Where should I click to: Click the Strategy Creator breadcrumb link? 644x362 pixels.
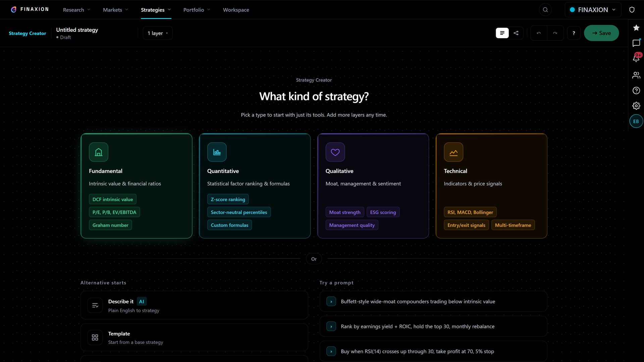coord(28,33)
